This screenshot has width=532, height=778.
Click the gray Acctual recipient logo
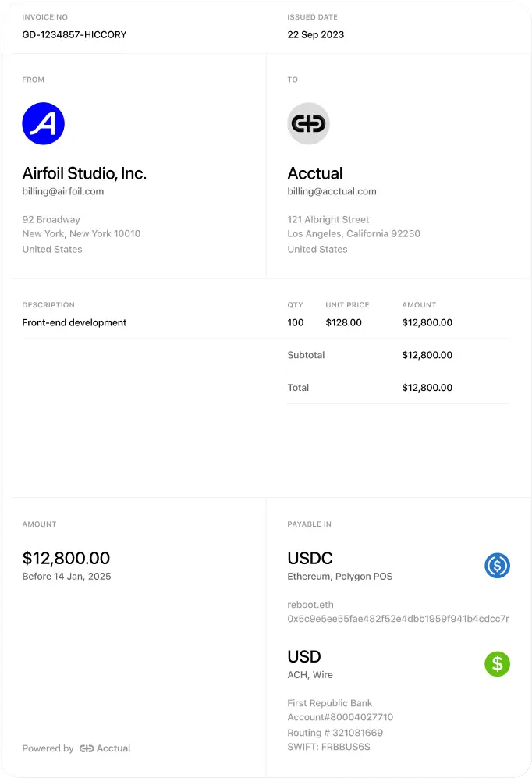point(308,123)
